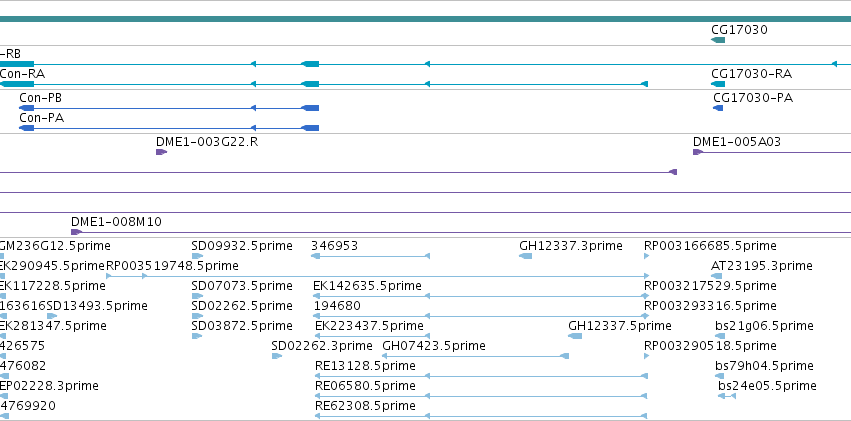The image size is (851, 421).
Task: Click the GH12337.5prime arrow glyph
Action: [x=575, y=336]
